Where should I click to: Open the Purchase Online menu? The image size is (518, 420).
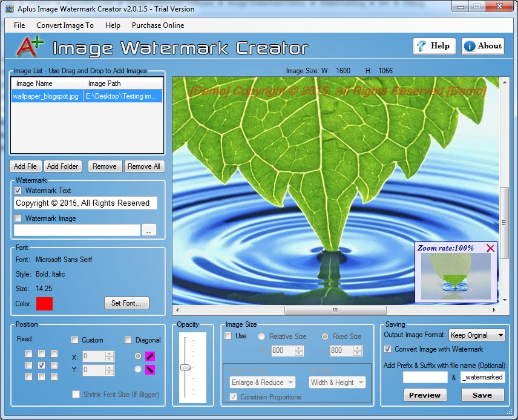pyautogui.click(x=158, y=25)
